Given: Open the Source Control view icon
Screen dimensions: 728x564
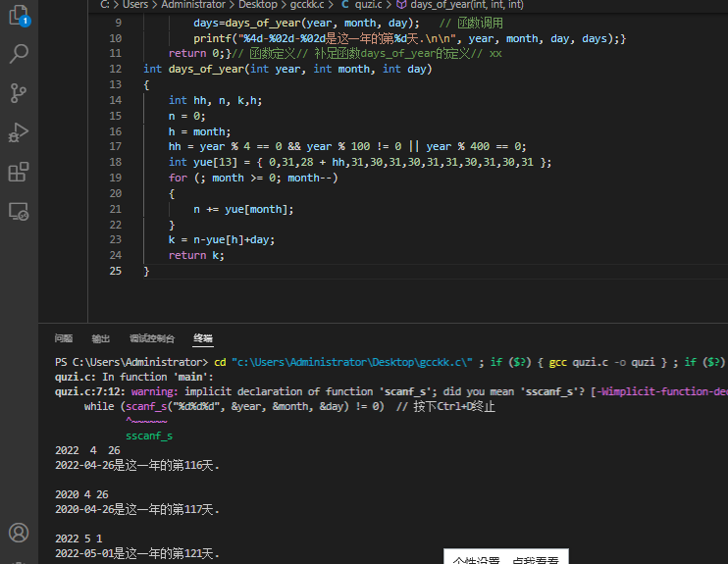Looking at the screenshot, I should (19, 93).
